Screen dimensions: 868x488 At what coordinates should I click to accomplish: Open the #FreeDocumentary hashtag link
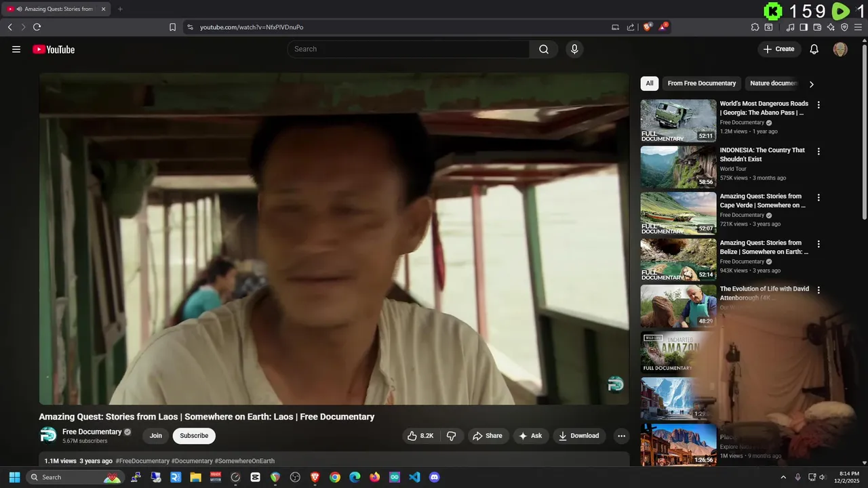click(142, 461)
